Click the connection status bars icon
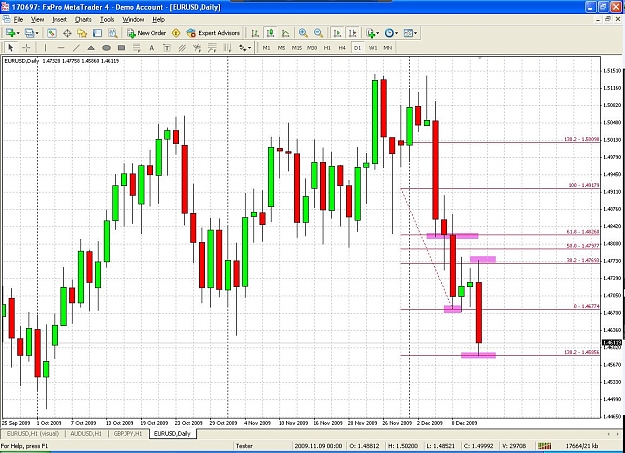This screenshot has height=453, width=625. [x=544, y=445]
